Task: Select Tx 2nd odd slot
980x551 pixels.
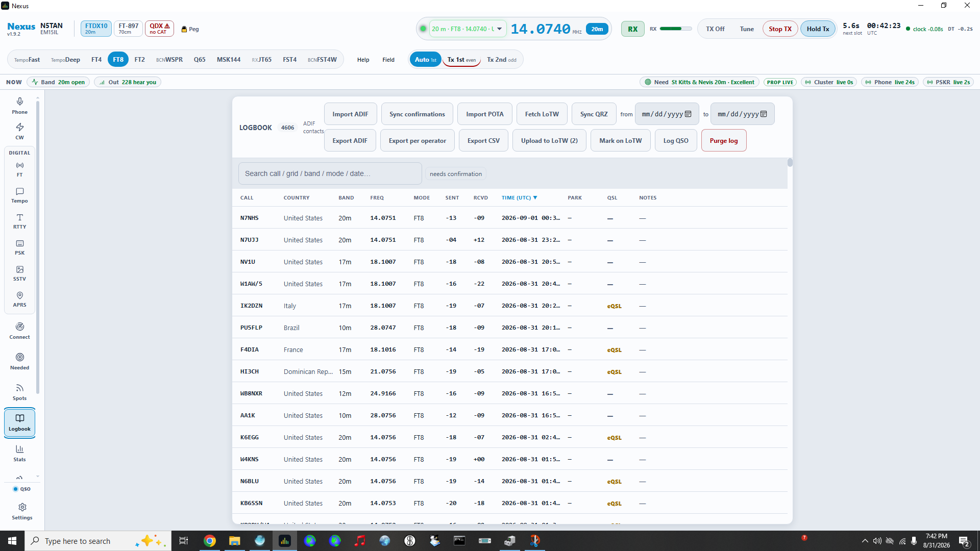Action: [x=501, y=60]
